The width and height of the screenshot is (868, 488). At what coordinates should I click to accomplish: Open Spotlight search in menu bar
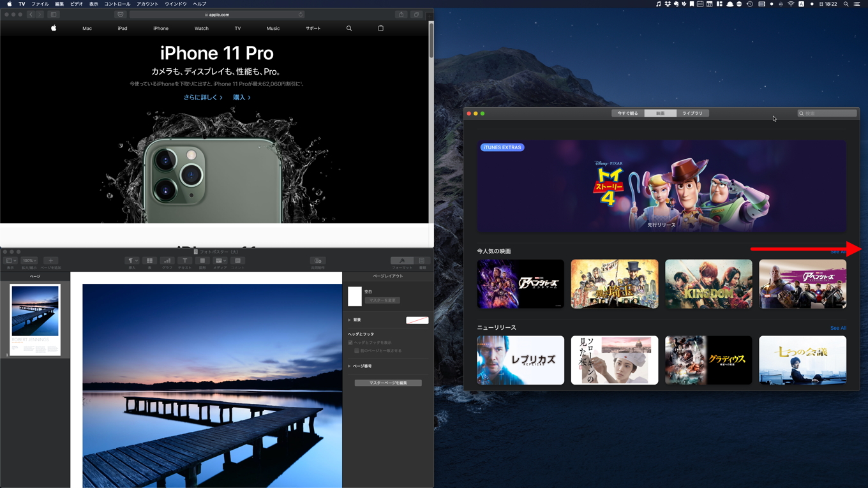click(x=846, y=4)
